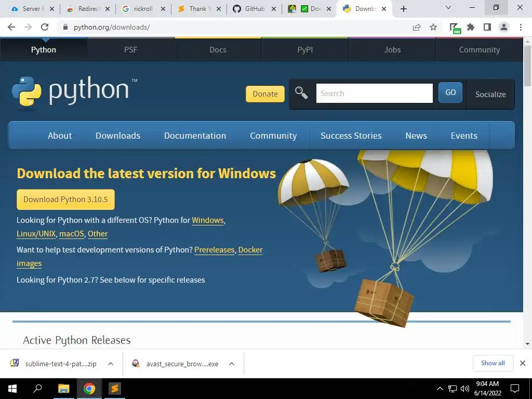Click the Python logo

click(75, 91)
